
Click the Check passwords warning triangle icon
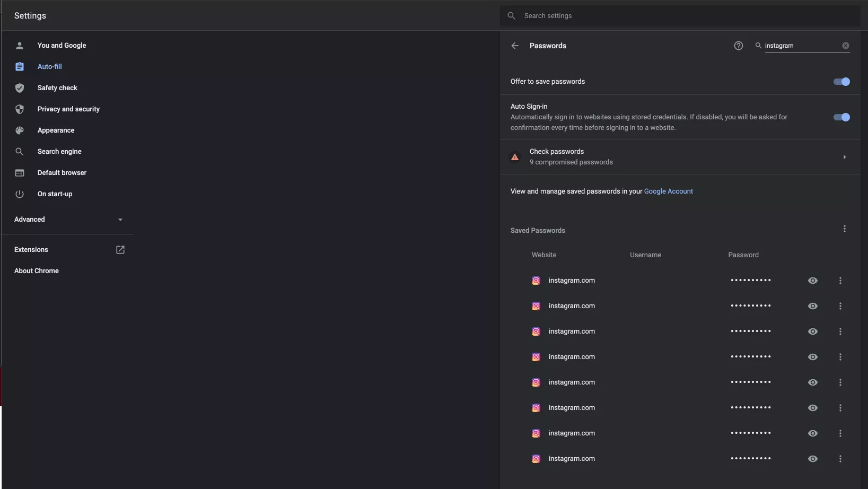[x=515, y=157]
